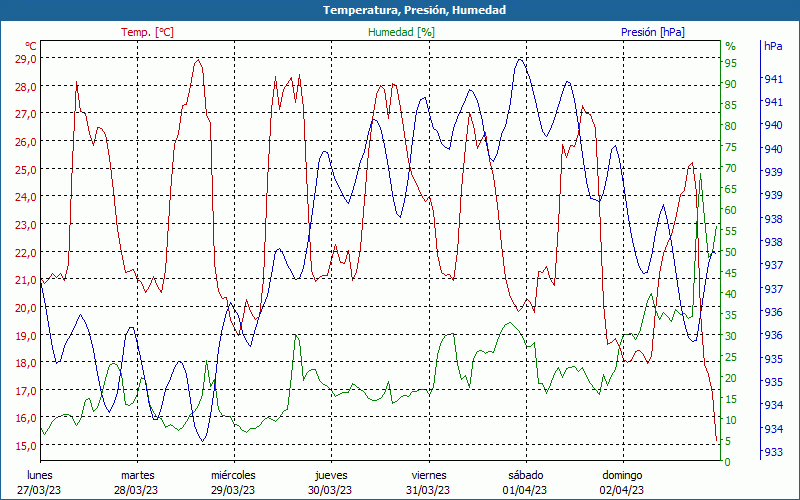Click the blue "hPa" axis unit label
800x500 pixels.
pos(773,45)
